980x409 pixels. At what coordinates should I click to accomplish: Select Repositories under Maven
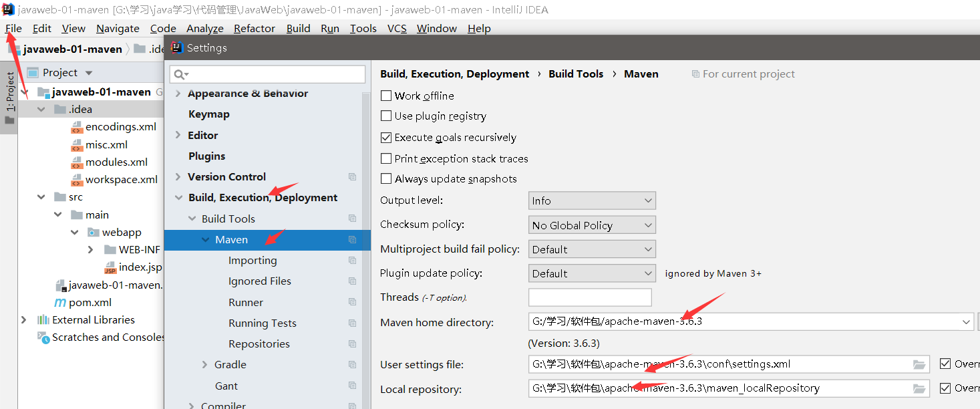pyautogui.click(x=259, y=344)
